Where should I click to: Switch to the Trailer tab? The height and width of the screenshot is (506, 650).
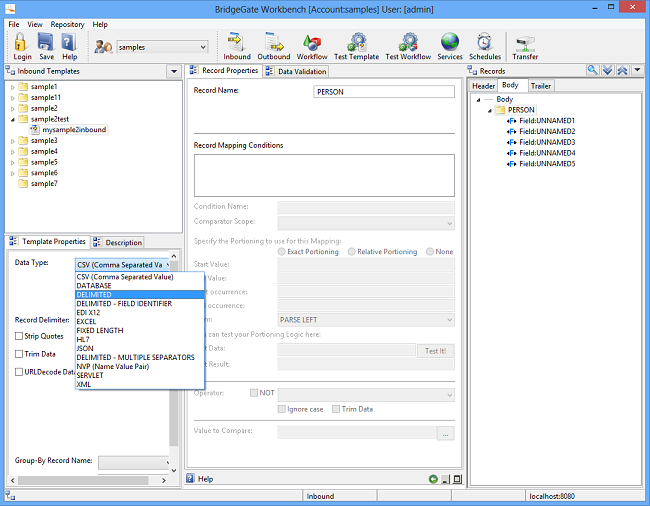click(x=541, y=86)
